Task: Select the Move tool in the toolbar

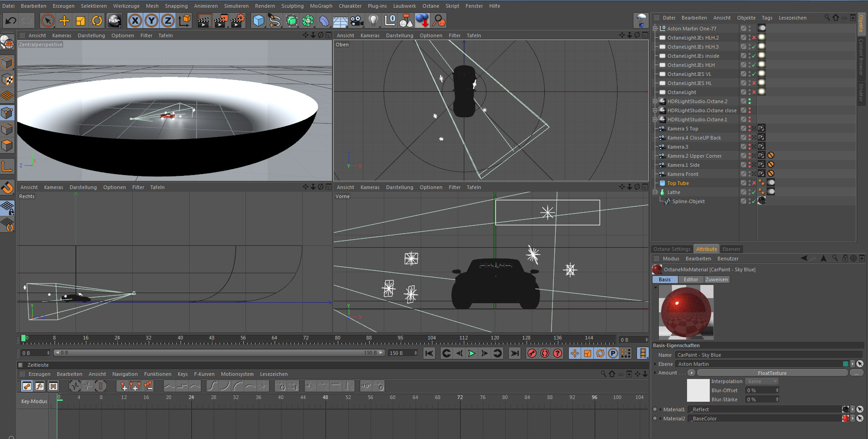Action: (64, 20)
